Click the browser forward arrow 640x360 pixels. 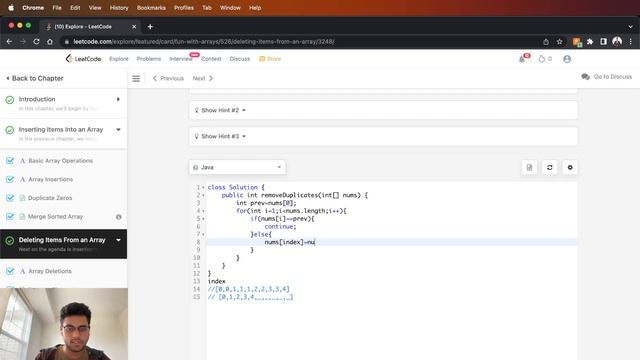point(23,42)
